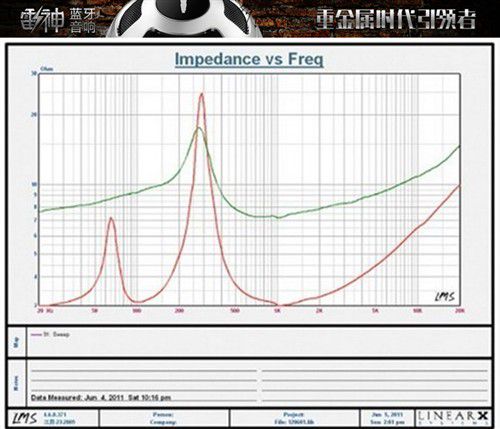Click the 30 Ohm label on vertical axis

point(34,73)
